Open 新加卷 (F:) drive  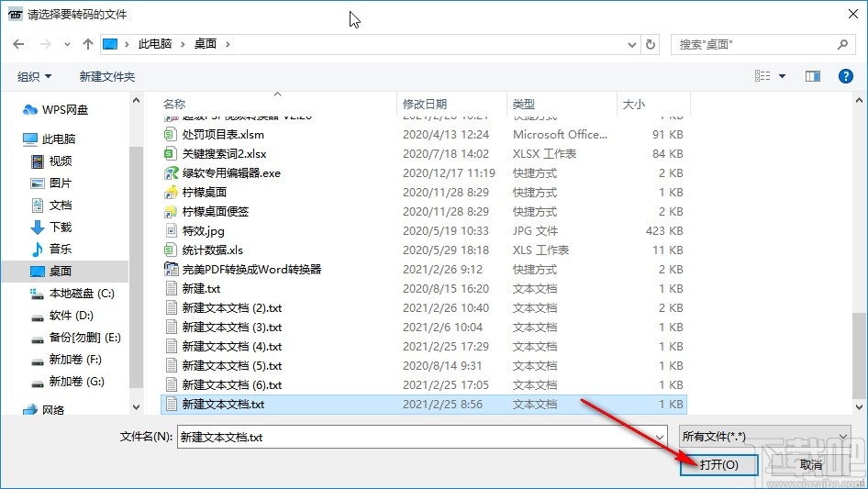tap(66, 360)
